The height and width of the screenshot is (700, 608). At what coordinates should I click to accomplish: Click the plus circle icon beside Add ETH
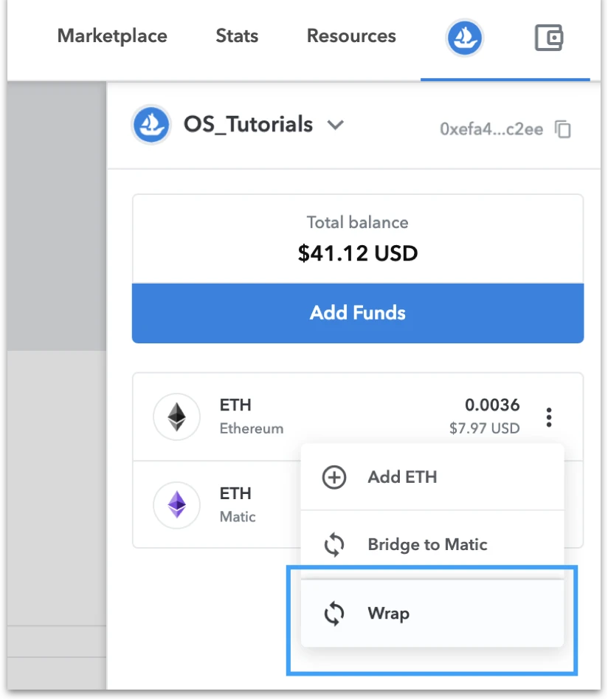[x=334, y=477]
